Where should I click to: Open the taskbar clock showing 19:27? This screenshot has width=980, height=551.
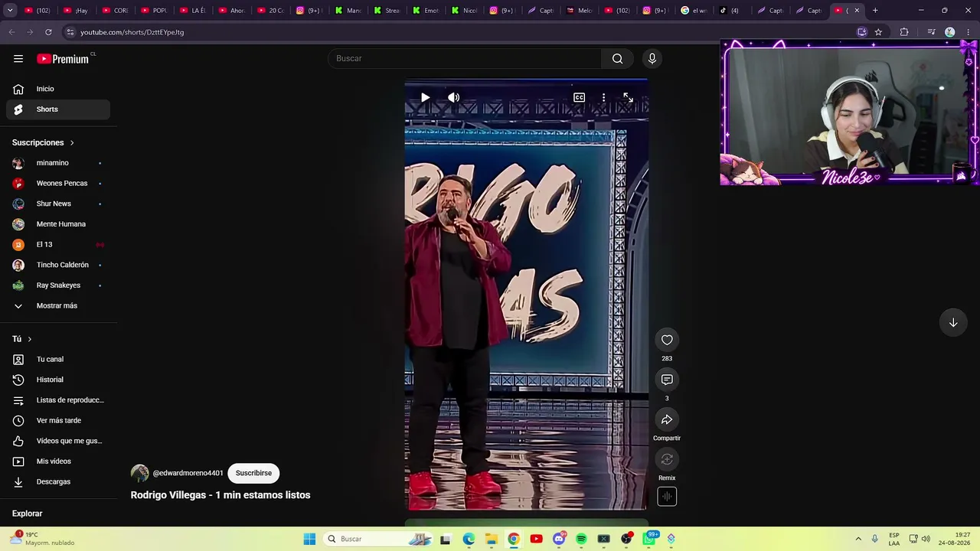pos(955,539)
